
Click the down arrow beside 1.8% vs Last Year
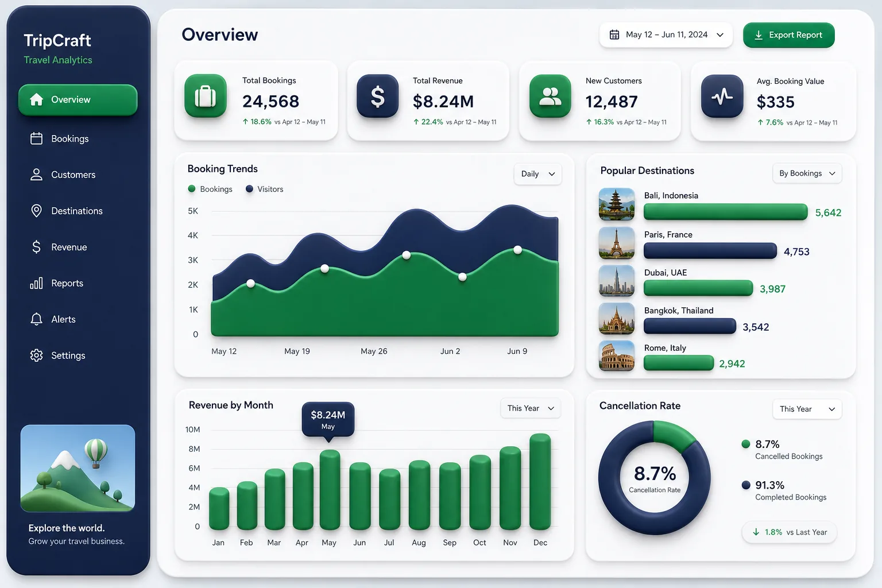[756, 532]
